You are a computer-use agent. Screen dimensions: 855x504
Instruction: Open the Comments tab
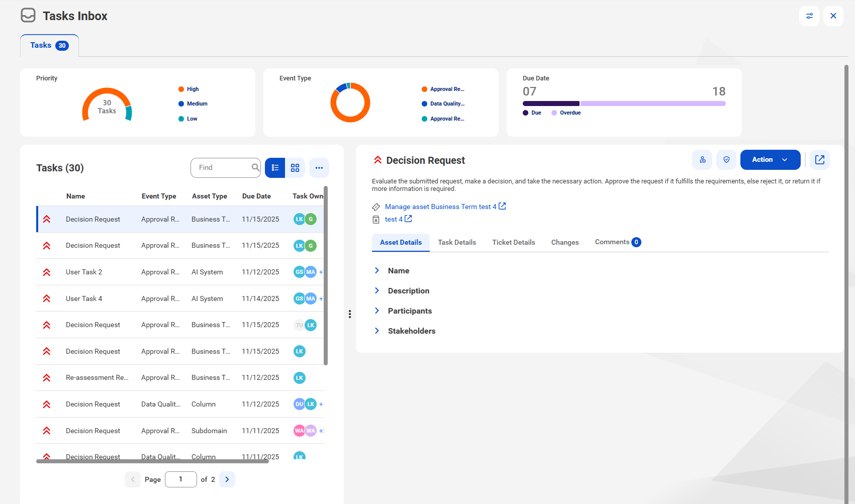[x=618, y=242]
